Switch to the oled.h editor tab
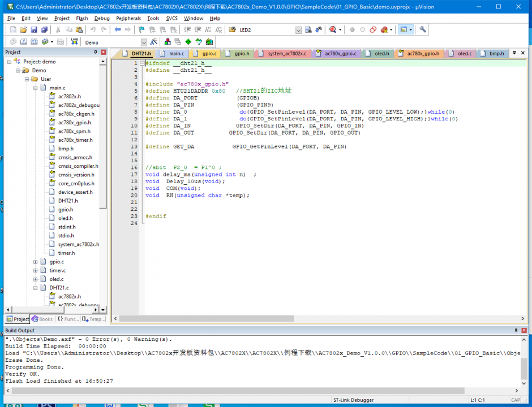The width and height of the screenshot is (532, 407). point(378,54)
